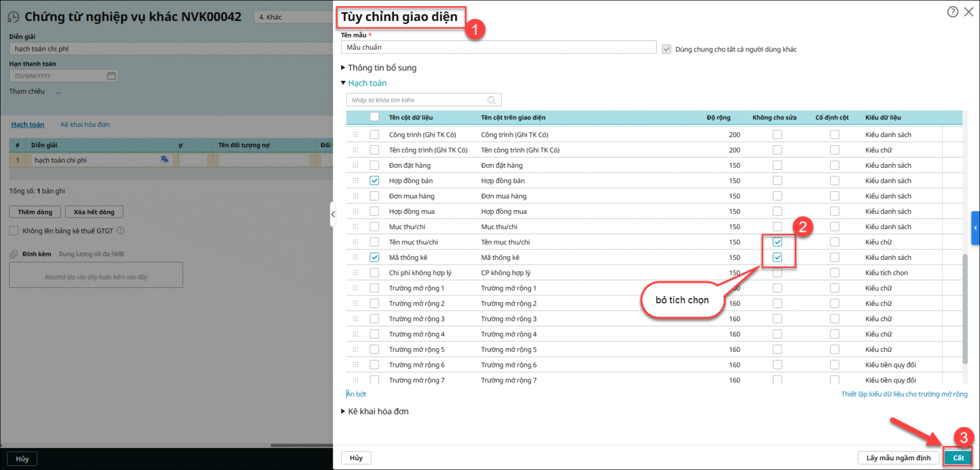Screen dimensions: 980x470
Task: Click the search magnifier icon in Hạch toán
Action: tap(491, 100)
